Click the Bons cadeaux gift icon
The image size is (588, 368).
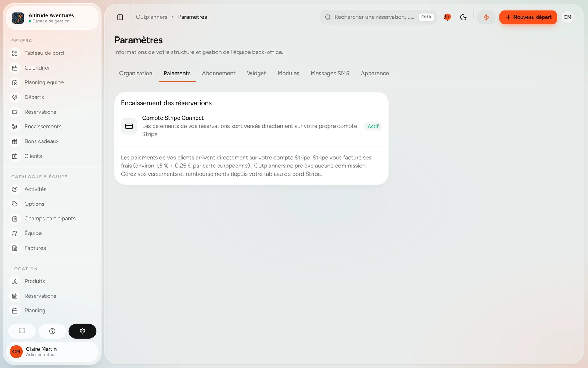(15, 141)
